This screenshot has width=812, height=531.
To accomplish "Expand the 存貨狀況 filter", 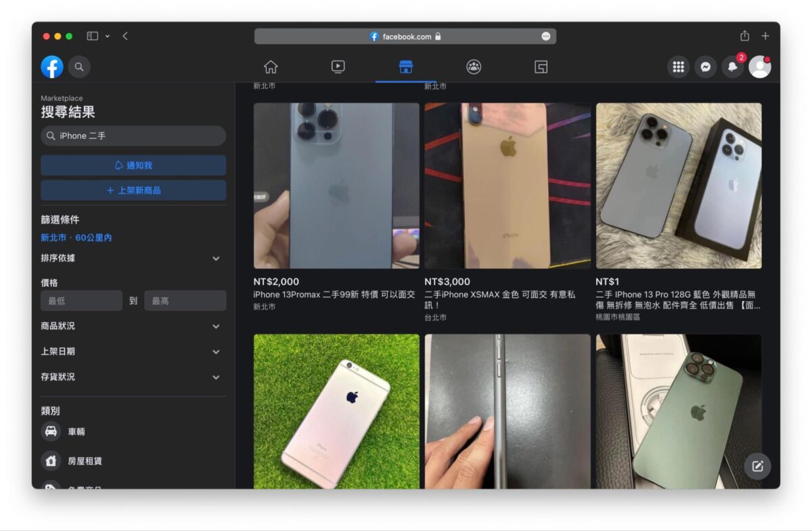I will point(133,377).
